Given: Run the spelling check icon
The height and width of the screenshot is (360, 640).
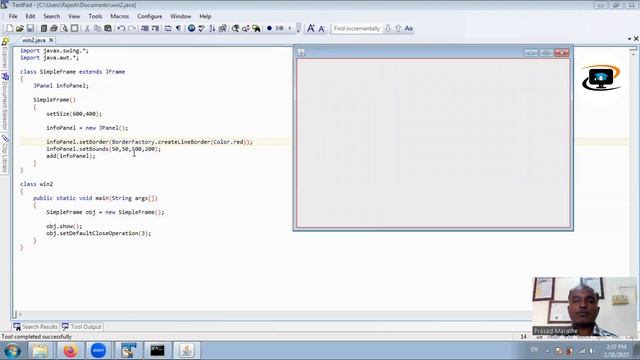Looking at the screenshot, I should (x=202, y=29).
